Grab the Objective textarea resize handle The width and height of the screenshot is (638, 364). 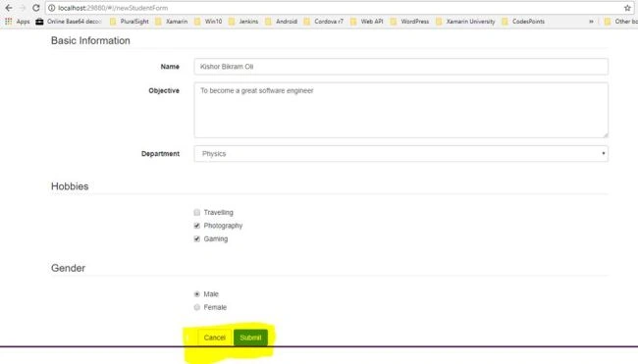click(605, 134)
